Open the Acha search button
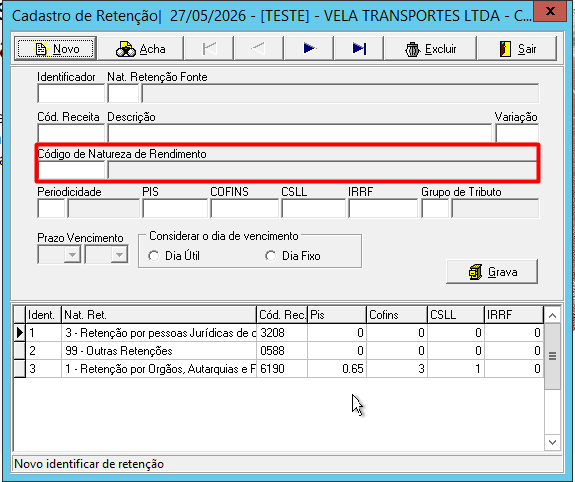 (141, 48)
